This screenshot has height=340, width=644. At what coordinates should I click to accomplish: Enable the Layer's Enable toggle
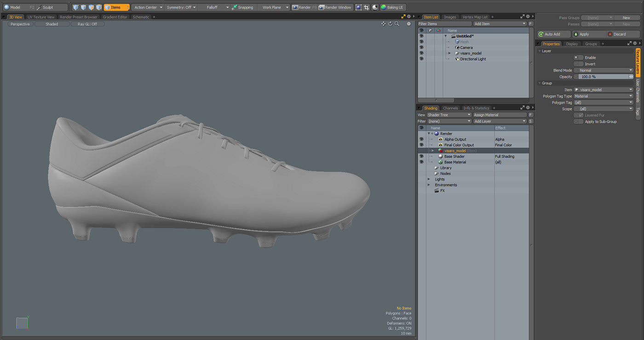[x=578, y=57]
